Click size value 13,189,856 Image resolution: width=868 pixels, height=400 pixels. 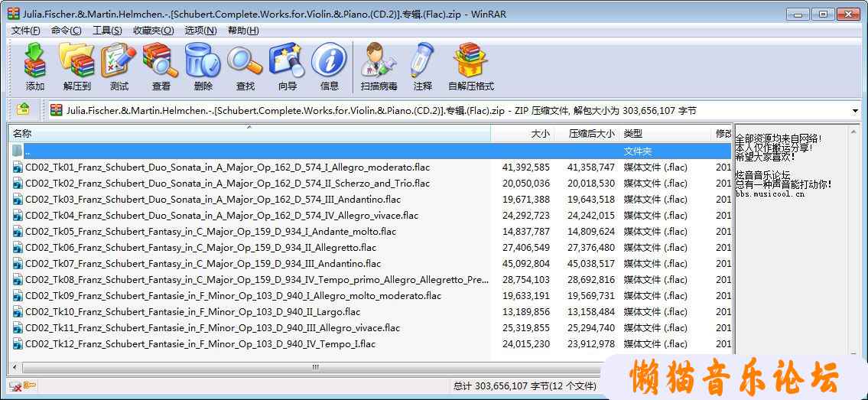(x=526, y=311)
